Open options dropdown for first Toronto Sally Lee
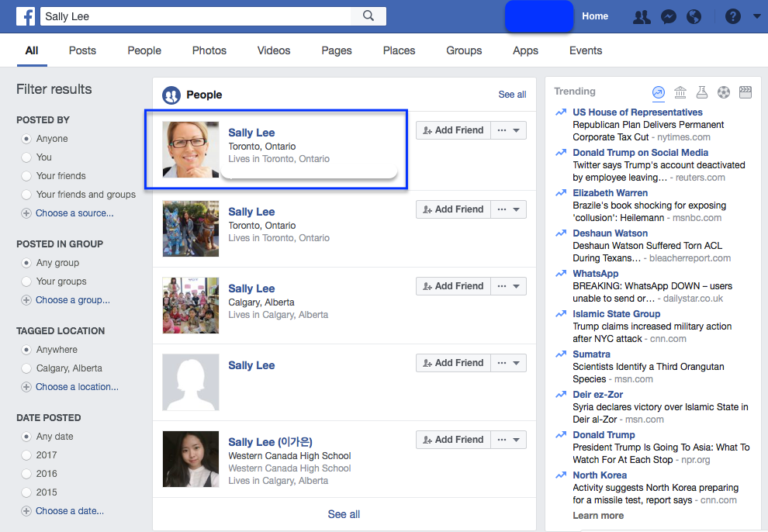768x532 pixels. (508, 130)
